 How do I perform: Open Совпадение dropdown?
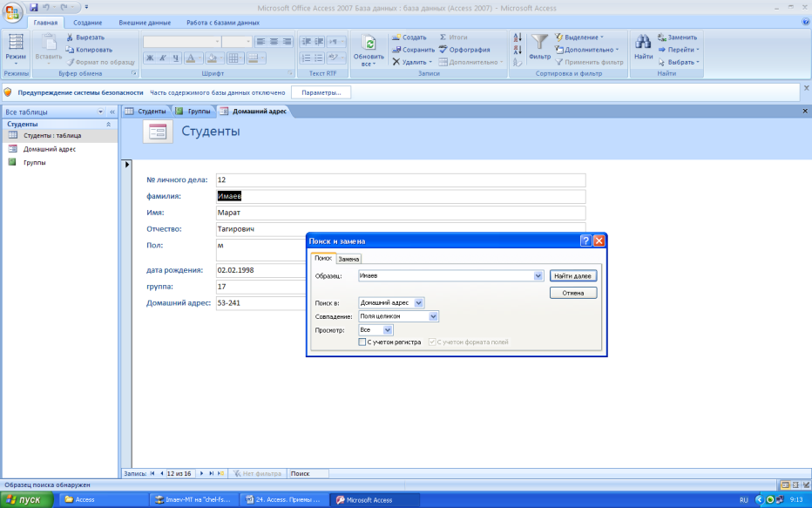(x=433, y=316)
